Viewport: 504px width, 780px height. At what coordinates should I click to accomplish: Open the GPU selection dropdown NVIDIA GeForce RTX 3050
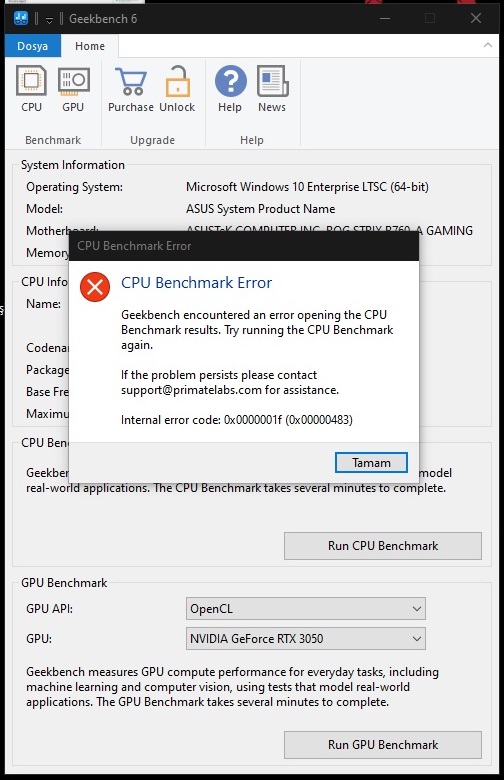click(305, 638)
